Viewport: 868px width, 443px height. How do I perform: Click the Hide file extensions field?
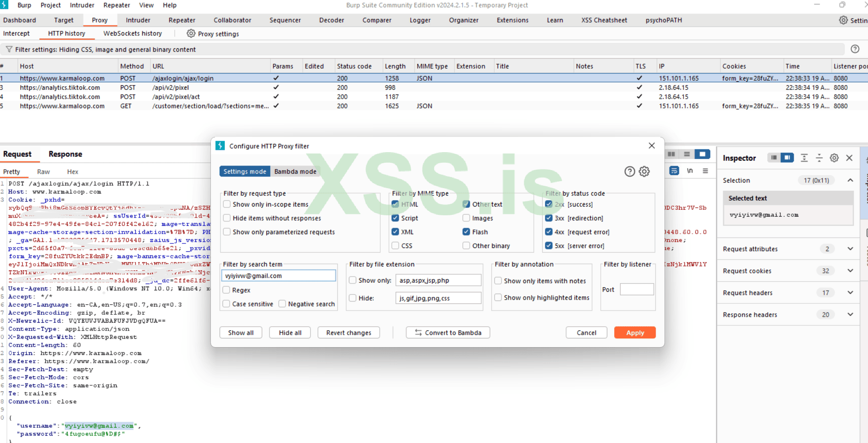click(x=438, y=298)
